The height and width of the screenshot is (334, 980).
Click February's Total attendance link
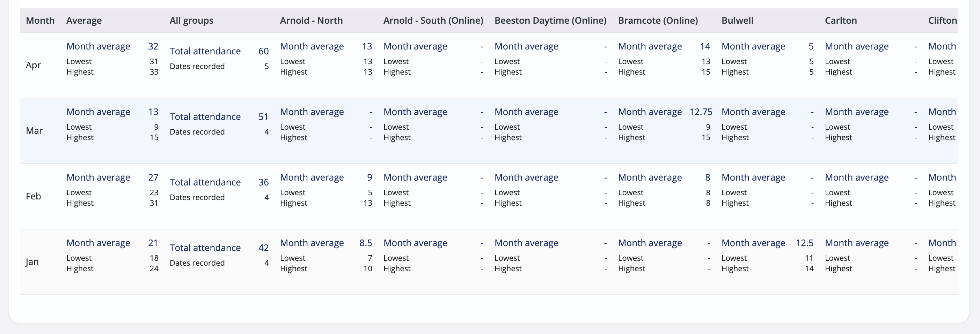205,182
